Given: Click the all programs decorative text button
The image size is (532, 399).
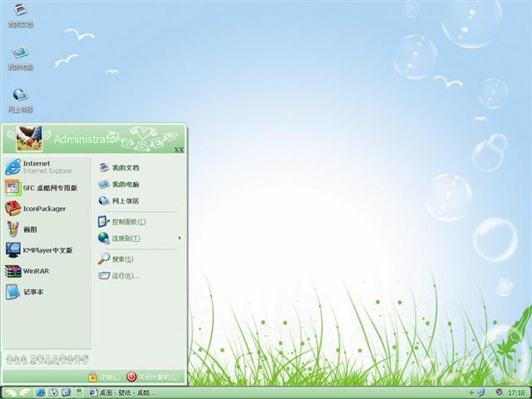Looking at the screenshot, I should coord(47,359).
